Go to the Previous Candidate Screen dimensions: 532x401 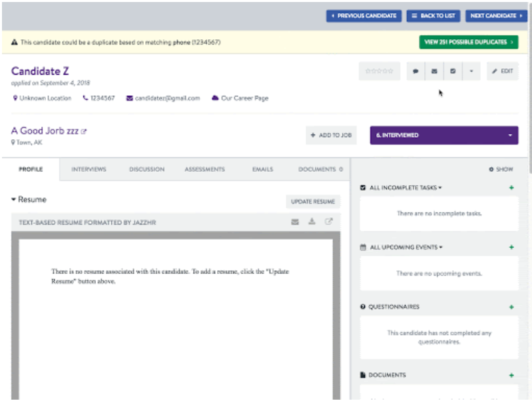[364, 15]
